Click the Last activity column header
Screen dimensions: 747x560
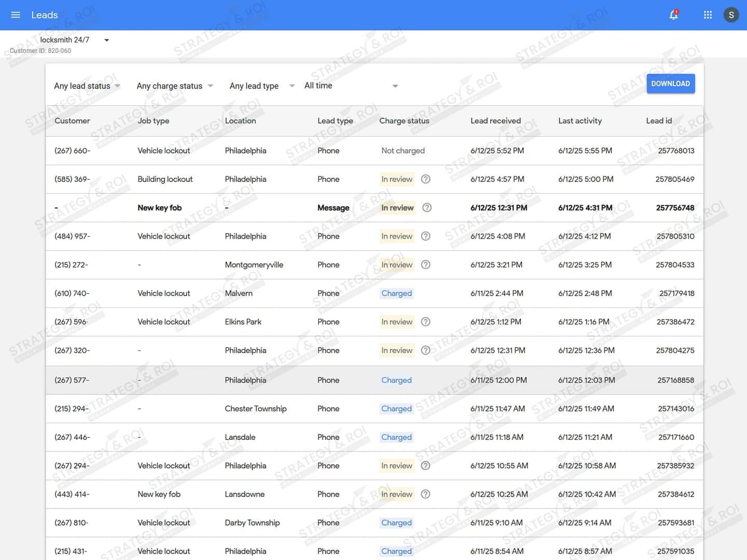[x=579, y=121]
